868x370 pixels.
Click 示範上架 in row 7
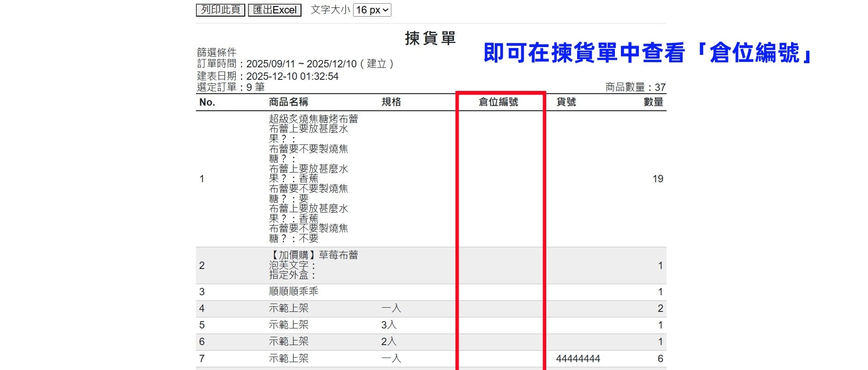click(x=289, y=358)
